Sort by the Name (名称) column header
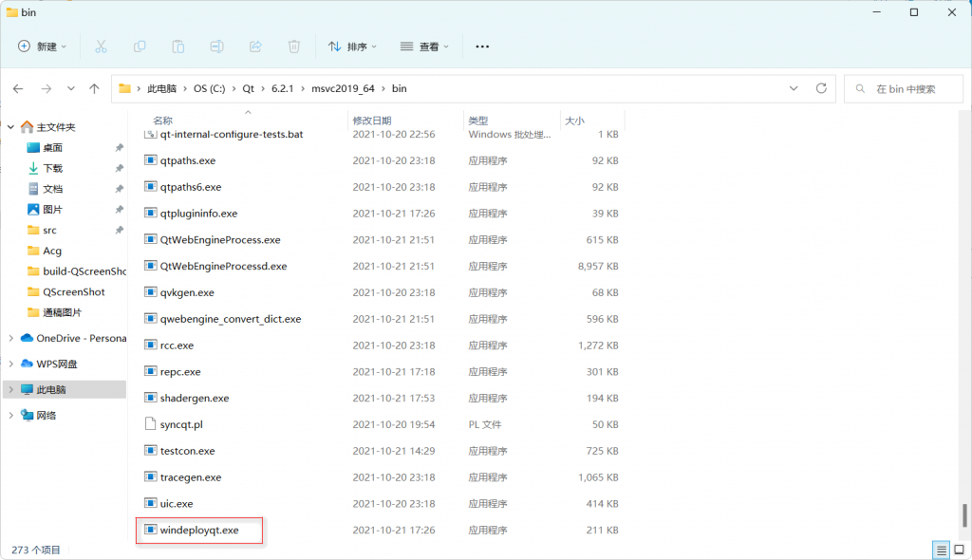The image size is (972, 560). [163, 121]
